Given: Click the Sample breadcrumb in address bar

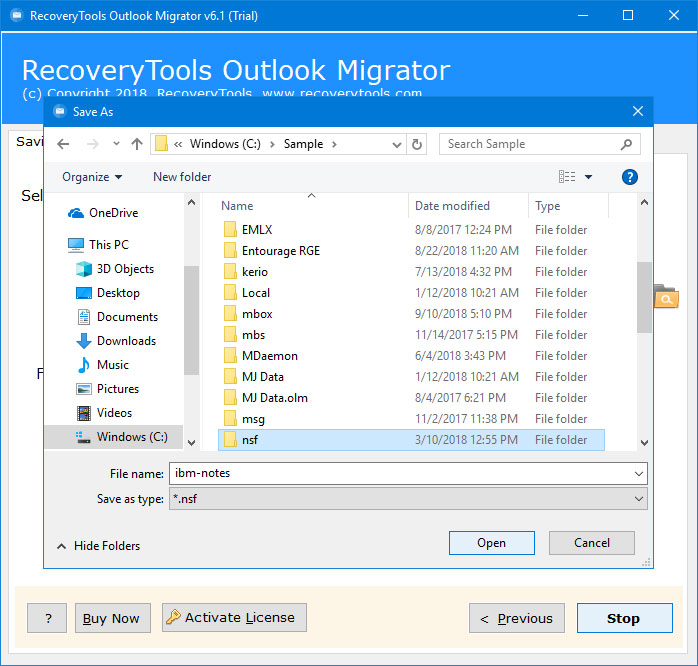Looking at the screenshot, I should (303, 144).
